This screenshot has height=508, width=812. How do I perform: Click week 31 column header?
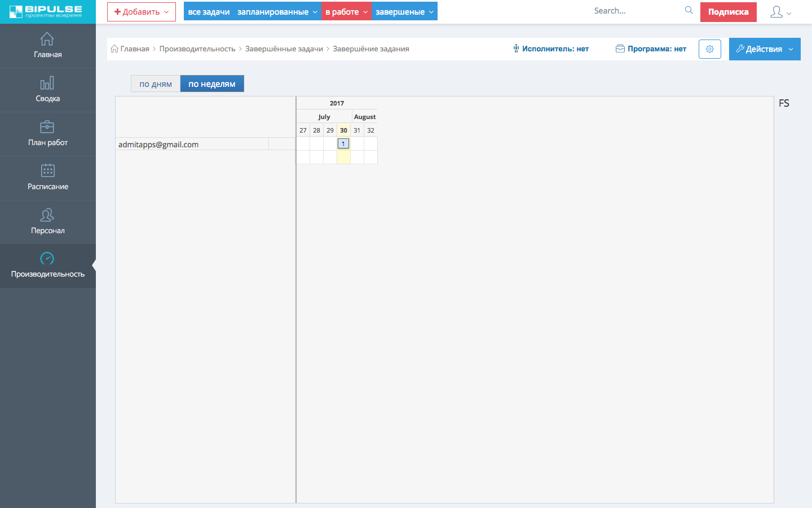[x=357, y=130]
